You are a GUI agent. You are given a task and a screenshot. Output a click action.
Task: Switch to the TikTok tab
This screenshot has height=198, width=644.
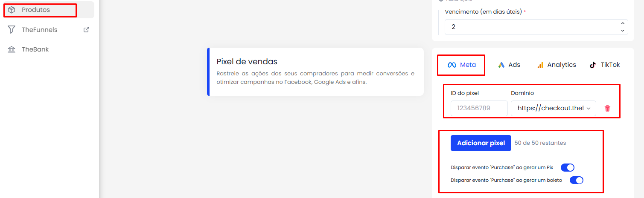click(x=604, y=65)
